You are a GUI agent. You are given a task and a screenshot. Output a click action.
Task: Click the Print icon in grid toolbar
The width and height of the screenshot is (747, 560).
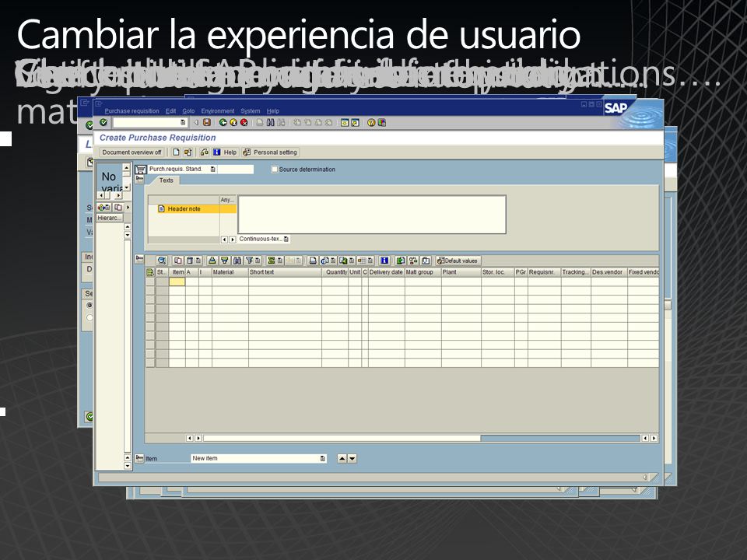[x=313, y=261]
